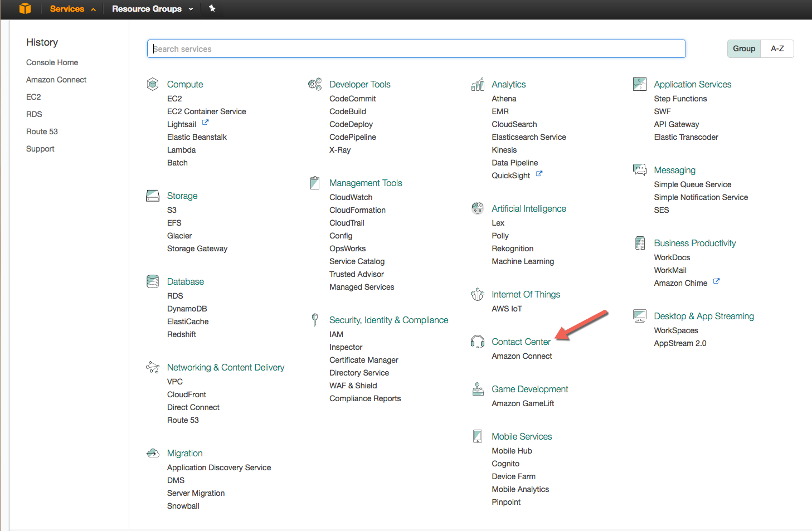Screen dimensions: 812x531
Task: Open the Contact Center category heading
Action: click(x=521, y=342)
